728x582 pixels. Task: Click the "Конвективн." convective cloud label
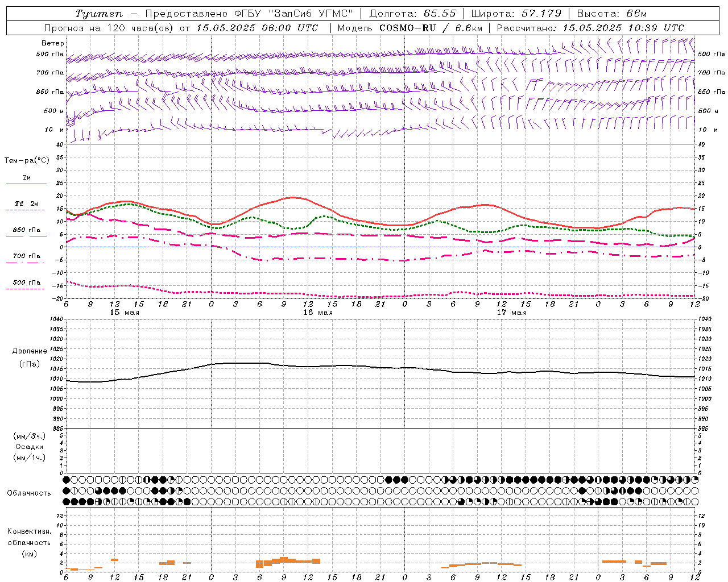30,531
